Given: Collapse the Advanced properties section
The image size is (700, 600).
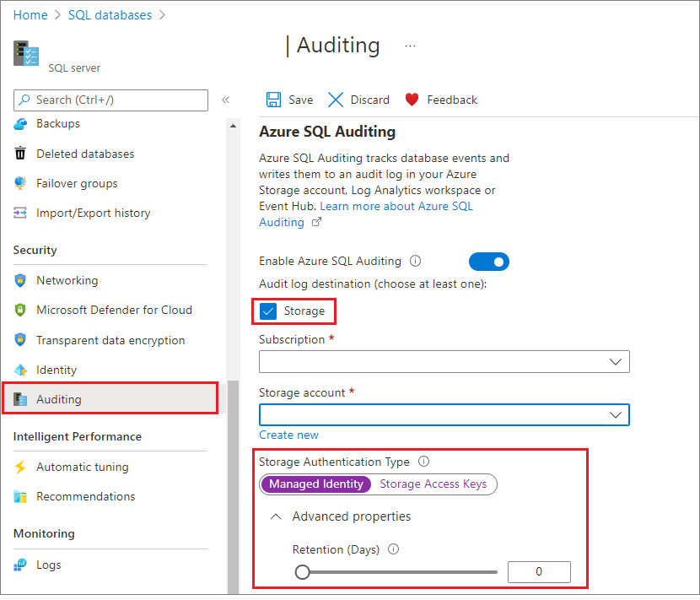Looking at the screenshot, I should tap(276, 517).
